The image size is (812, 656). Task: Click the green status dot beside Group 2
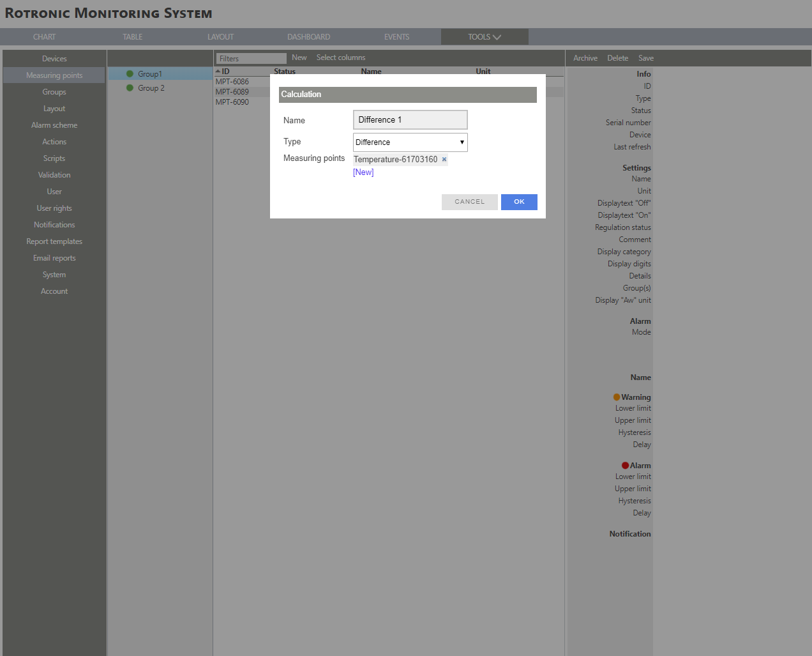(x=130, y=88)
